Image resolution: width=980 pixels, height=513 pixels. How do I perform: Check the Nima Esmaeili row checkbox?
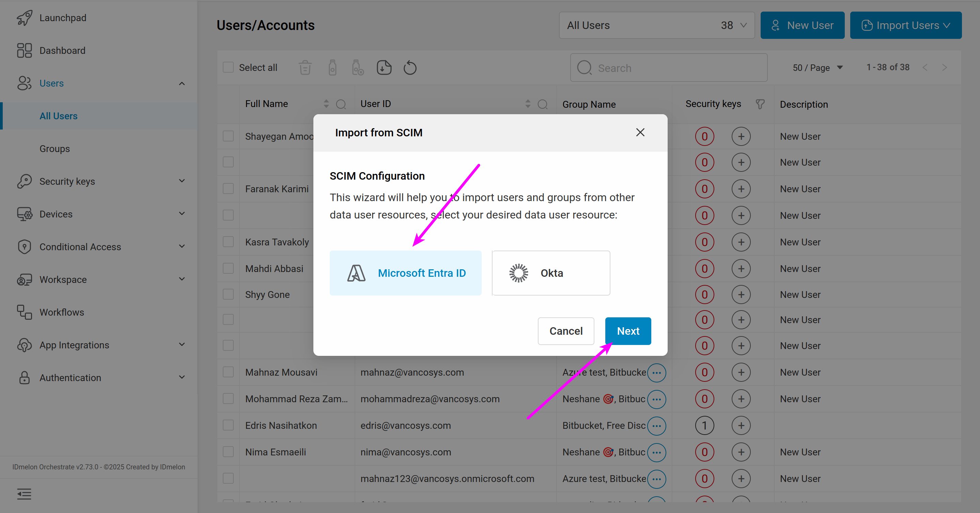(x=228, y=452)
